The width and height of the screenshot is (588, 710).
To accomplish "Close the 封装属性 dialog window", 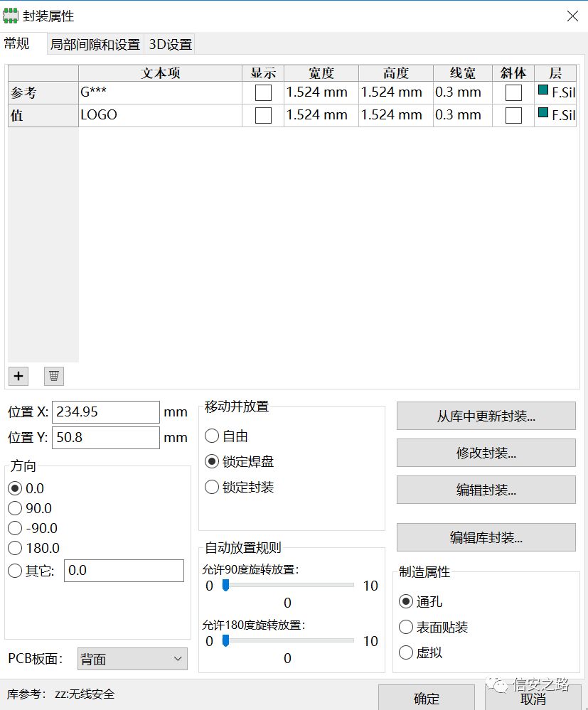I will 572,16.
